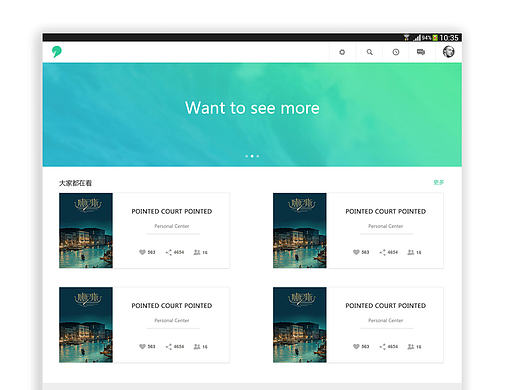This screenshot has width=520, height=390.
Task: Click the 大家都在看 section heading
Action: click(x=75, y=183)
